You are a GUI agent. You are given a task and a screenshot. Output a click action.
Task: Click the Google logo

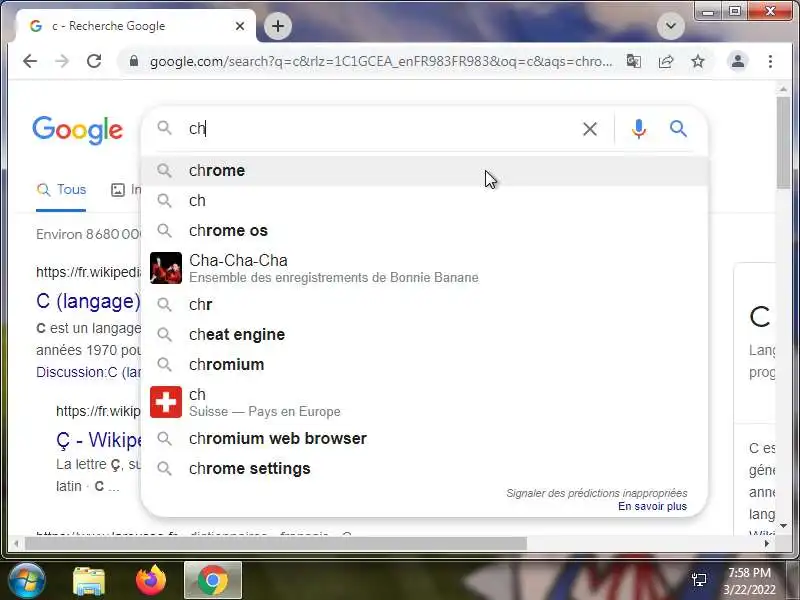(x=78, y=130)
